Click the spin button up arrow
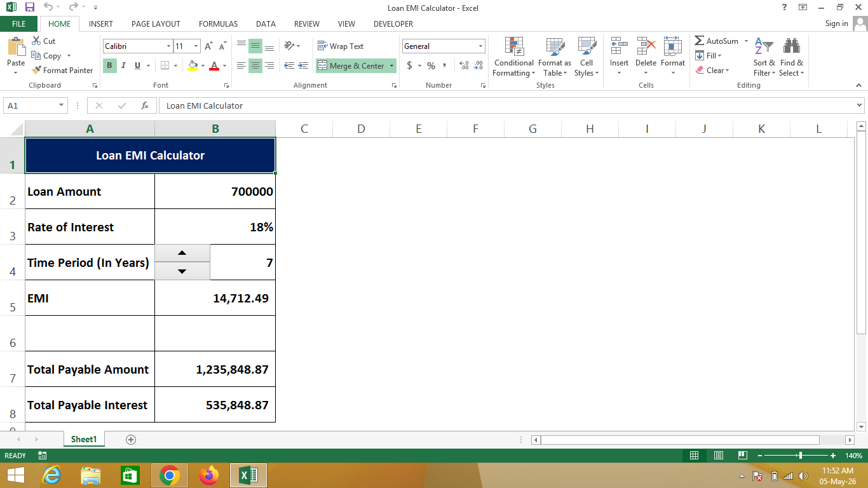This screenshot has height=488, width=868. [182, 253]
